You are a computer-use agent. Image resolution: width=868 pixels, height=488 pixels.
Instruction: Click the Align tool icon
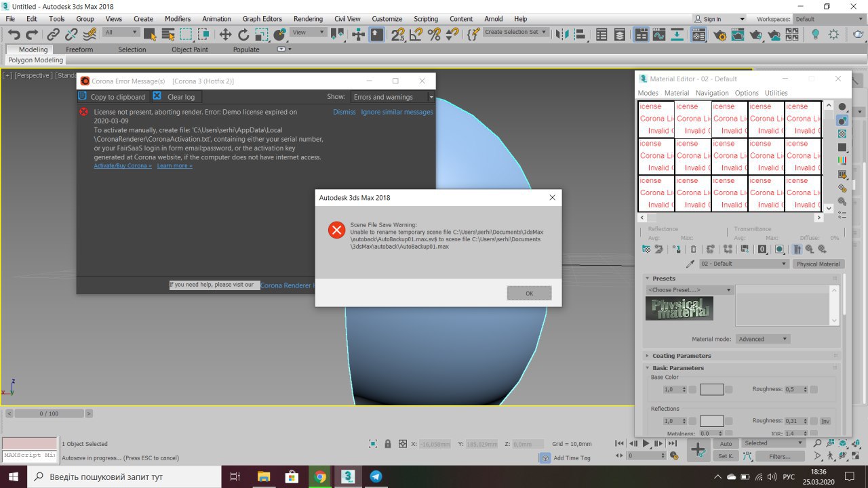click(x=580, y=34)
